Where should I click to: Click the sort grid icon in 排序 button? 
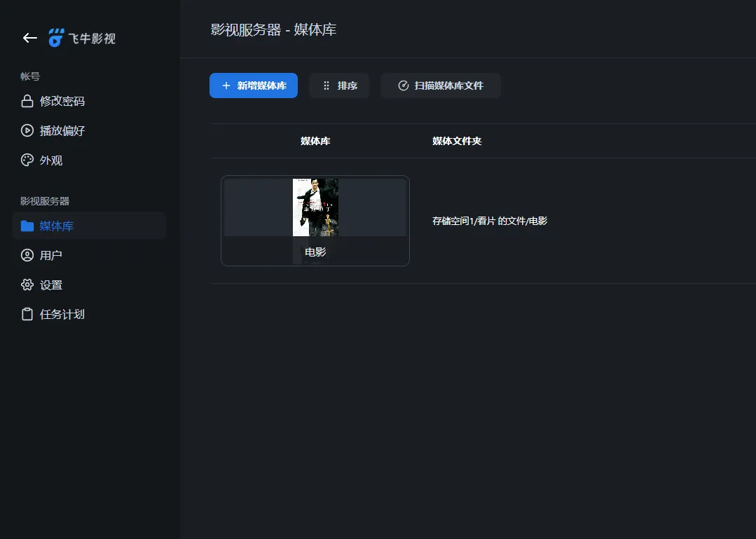pos(327,86)
